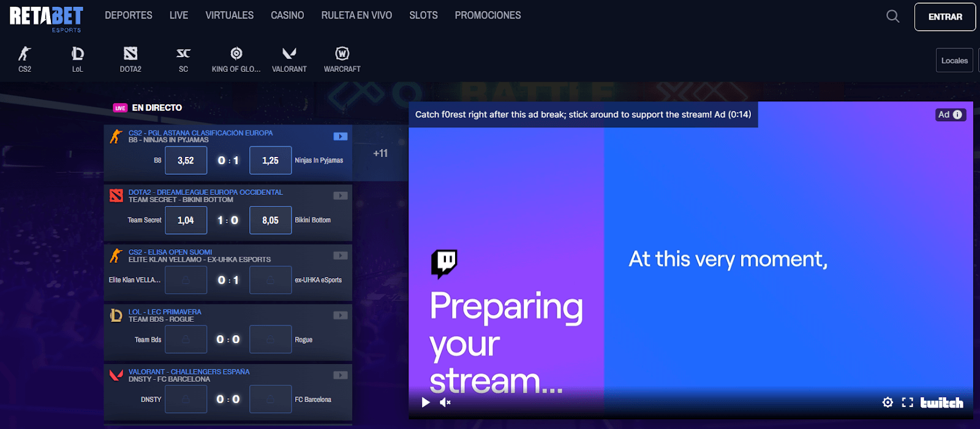
Task: Open the CS2 esports category icon
Action: point(24,59)
